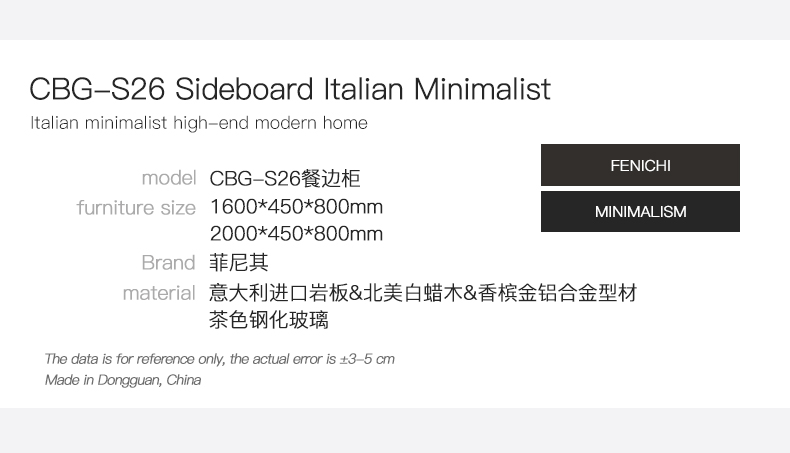
Task: Click the FENICHI brand button
Action: pyautogui.click(x=640, y=165)
